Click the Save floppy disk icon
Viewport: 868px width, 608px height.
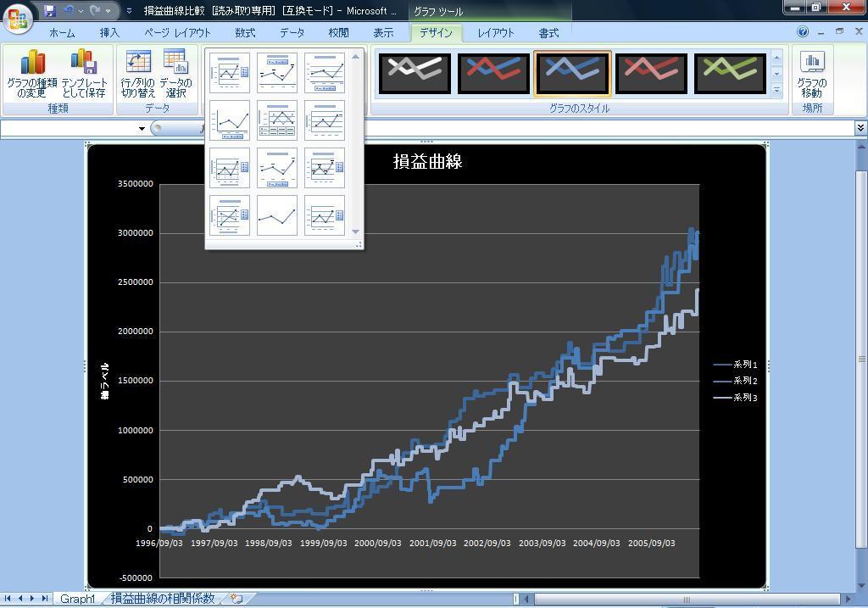pos(49,11)
